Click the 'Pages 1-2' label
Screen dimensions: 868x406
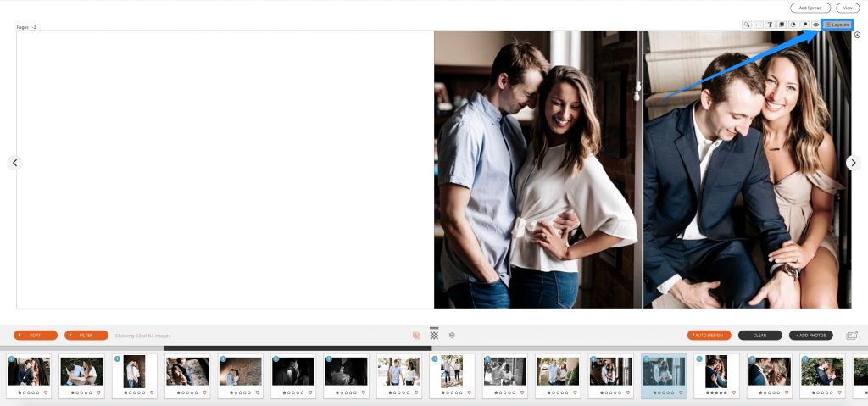tap(26, 27)
